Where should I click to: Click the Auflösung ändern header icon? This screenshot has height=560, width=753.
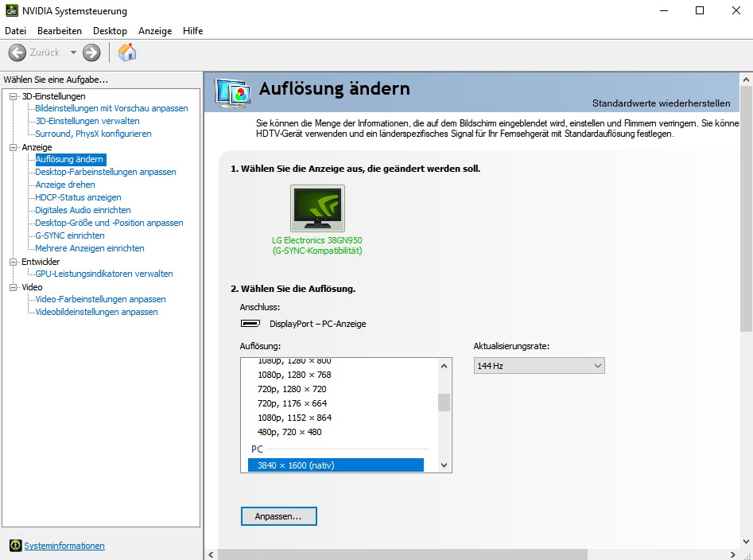(x=233, y=91)
